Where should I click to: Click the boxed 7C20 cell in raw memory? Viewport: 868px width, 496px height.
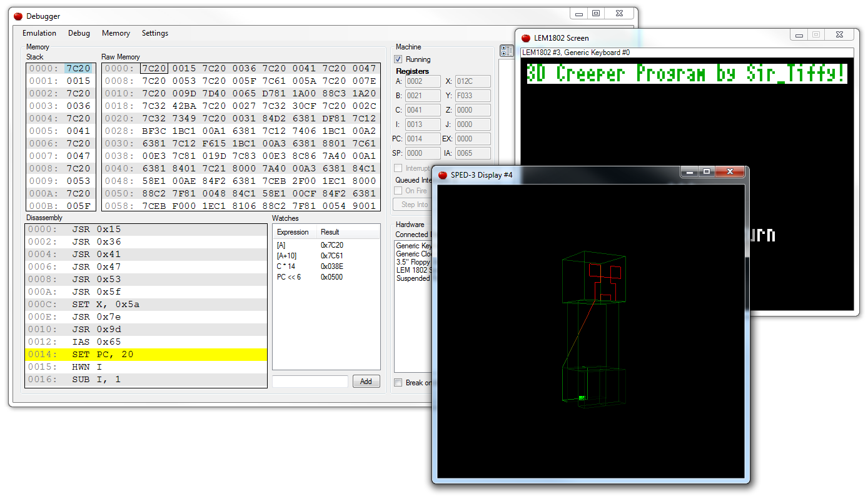(x=154, y=69)
